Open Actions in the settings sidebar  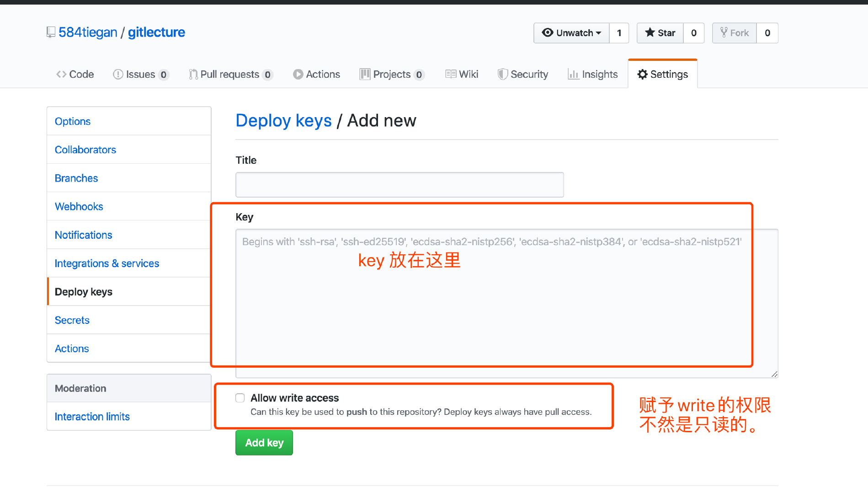pyautogui.click(x=129, y=348)
